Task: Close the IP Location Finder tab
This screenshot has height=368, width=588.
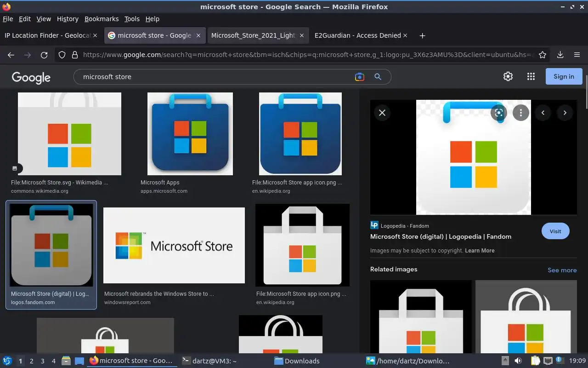Action: point(95,35)
